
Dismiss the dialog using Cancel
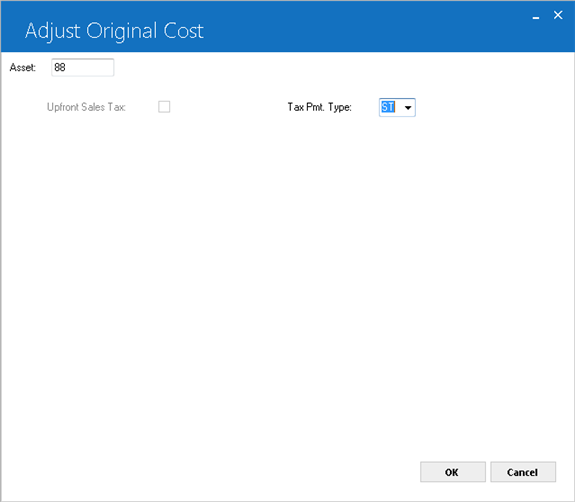click(523, 472)
